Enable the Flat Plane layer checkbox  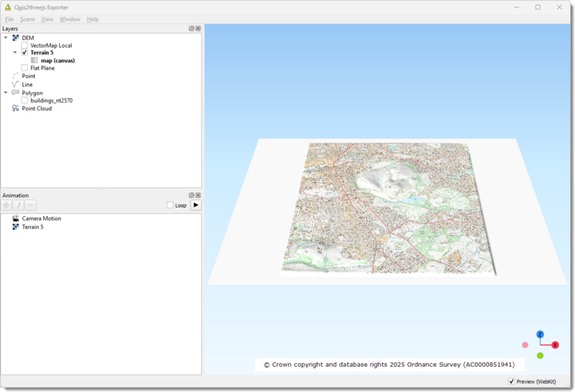click(24, 67)
